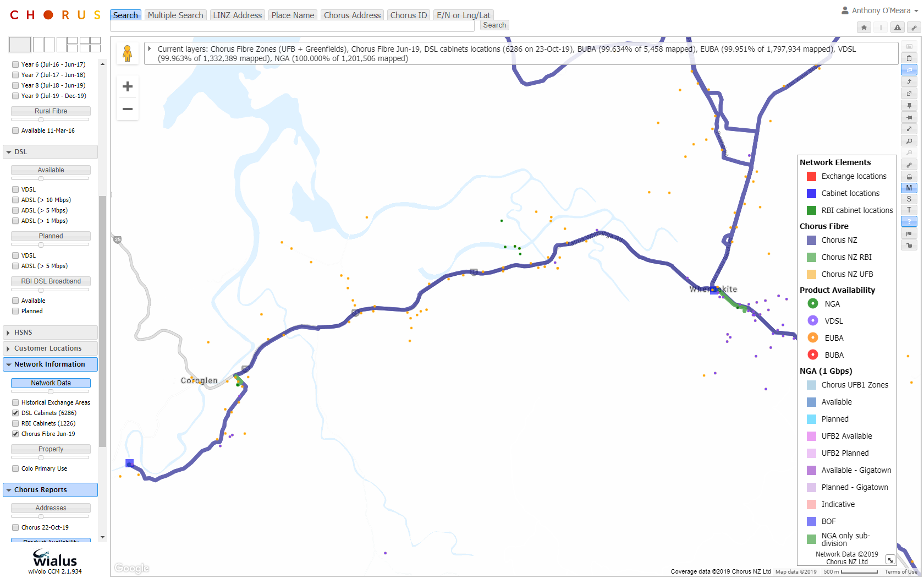Click the diagonal expand arrows icon
This screenshot has width=924, height=578.
[x=909, y=129]
